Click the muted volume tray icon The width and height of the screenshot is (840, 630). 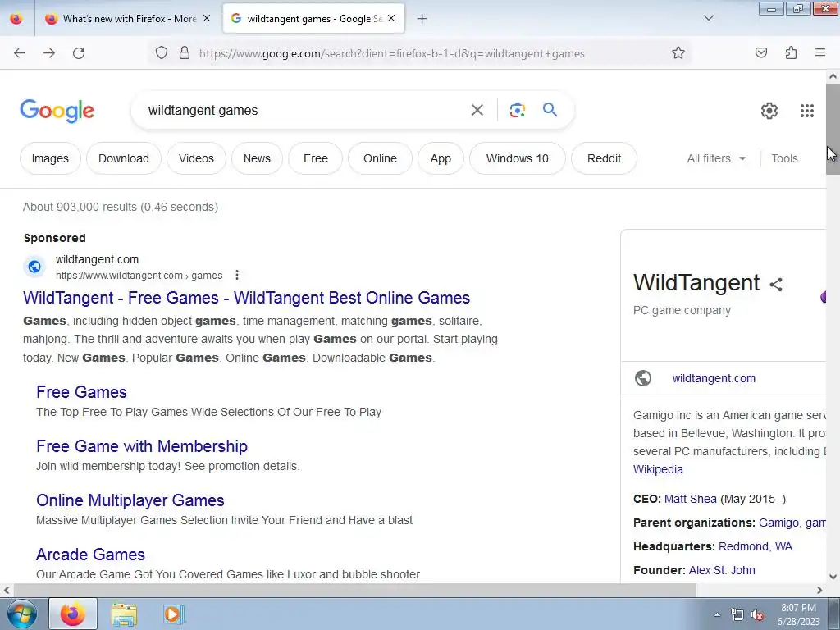click(x=757, y=615)
